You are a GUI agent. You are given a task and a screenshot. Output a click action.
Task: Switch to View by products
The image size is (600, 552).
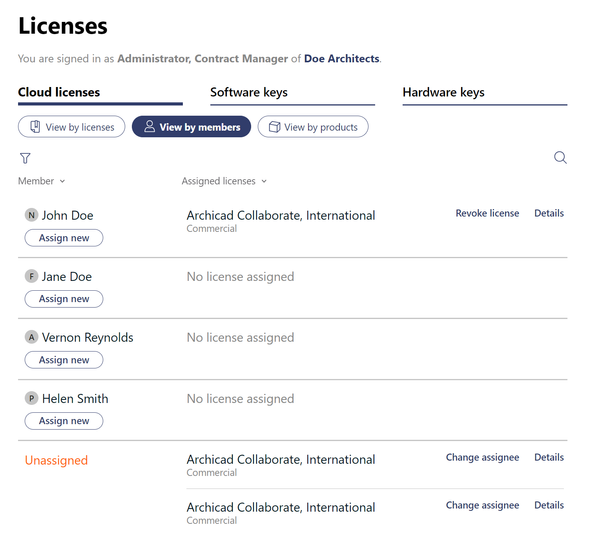[313, 127]
